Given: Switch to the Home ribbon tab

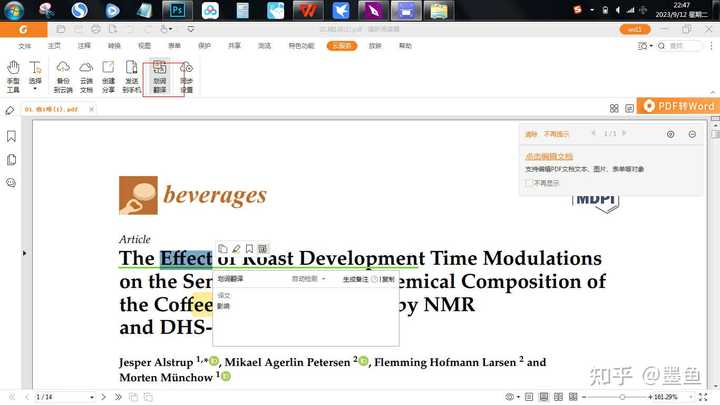Looking at the screenshot, I should (54, 46).
